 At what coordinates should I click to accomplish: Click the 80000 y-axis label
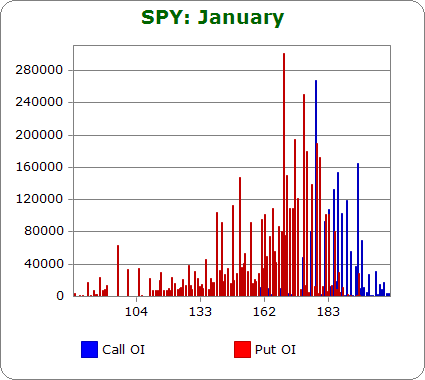click(x=44, y=231)
